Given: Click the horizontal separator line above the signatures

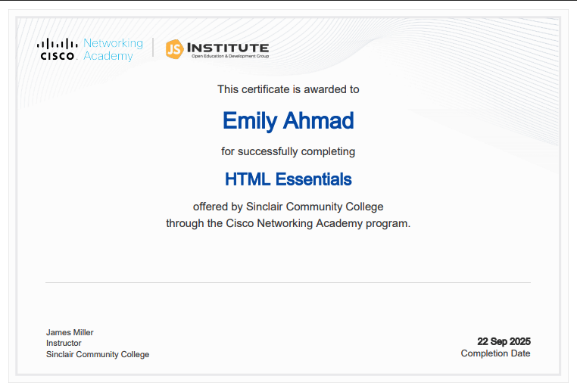Looking at the screenshot, I should click(x=288, y=282).
